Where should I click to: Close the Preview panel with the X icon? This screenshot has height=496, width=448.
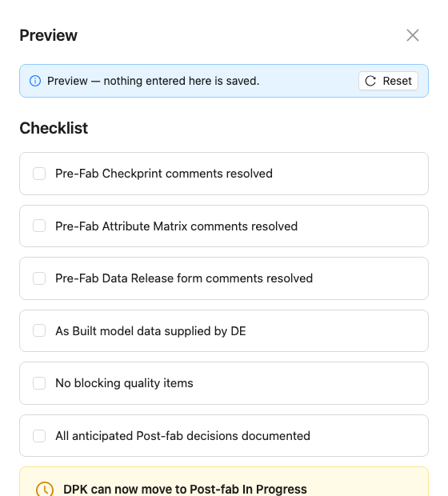click(413, 35)
